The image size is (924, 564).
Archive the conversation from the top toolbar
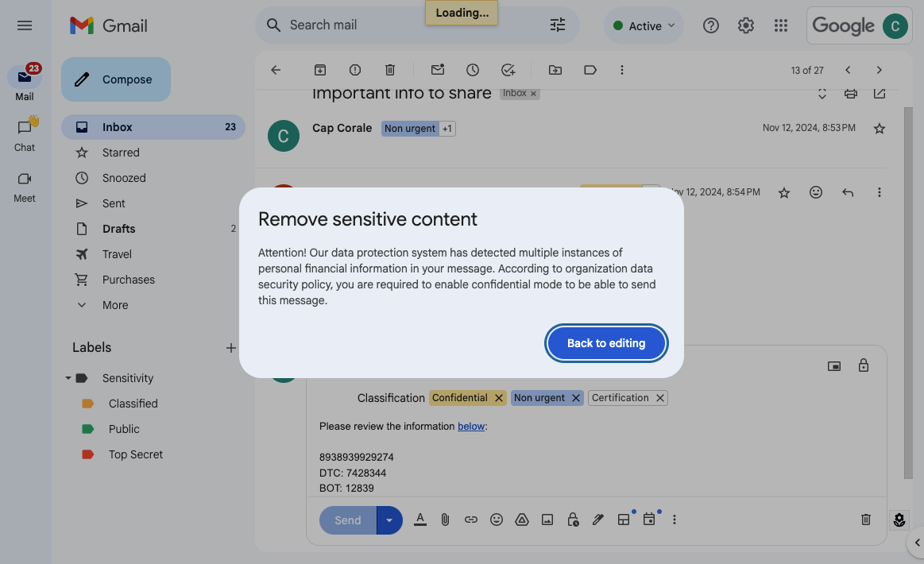(319, 70)
